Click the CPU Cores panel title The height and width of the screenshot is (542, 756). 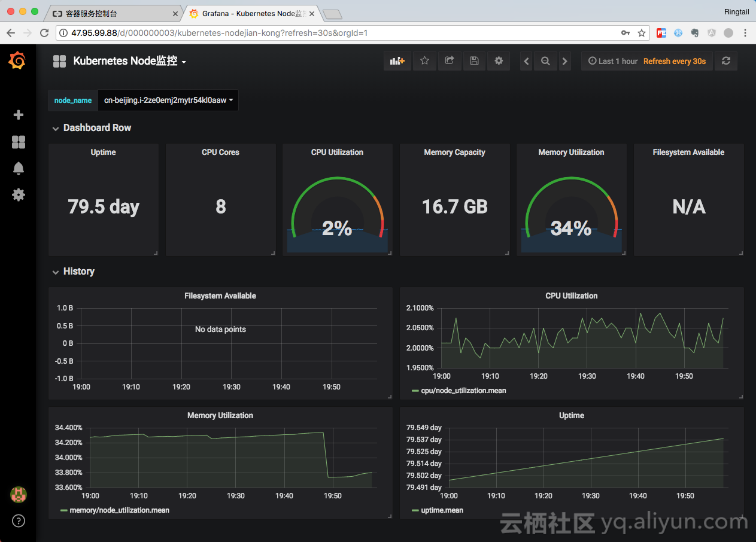coord(220,153)
